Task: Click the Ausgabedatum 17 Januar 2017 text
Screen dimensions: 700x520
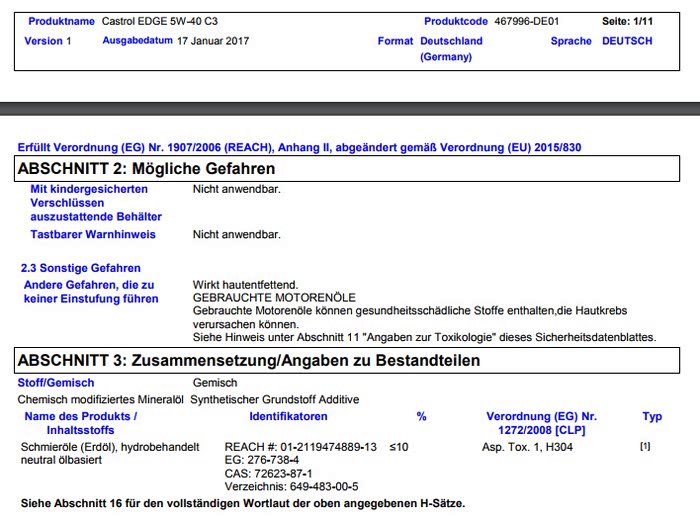Action: [213, 41]
